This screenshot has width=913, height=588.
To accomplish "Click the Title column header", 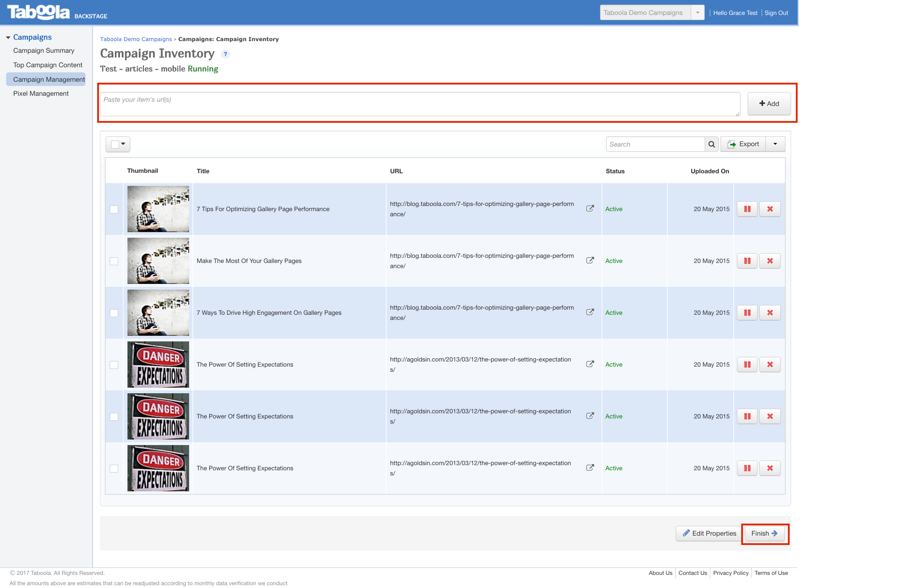I will tap(203, 171).
